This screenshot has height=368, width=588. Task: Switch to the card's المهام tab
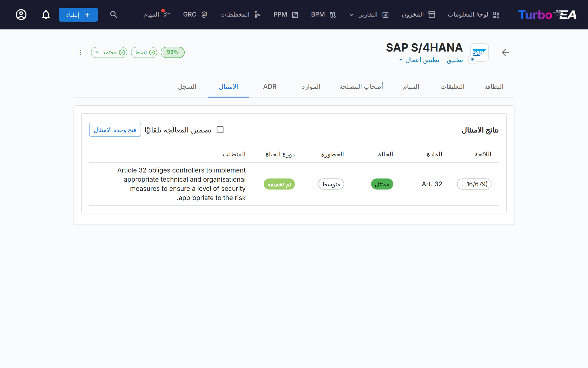pyautogui.click(x=411, y=87)
